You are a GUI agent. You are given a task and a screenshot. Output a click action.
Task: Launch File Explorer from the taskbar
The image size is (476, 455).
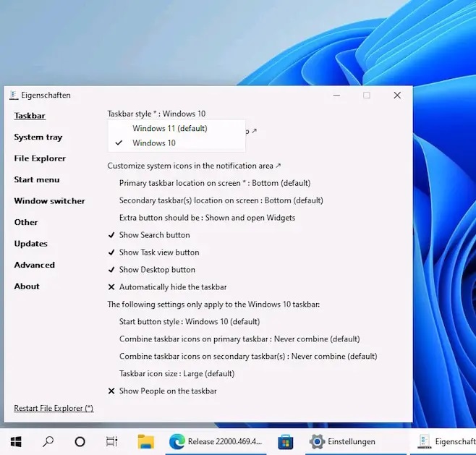click(x=146, y=441)
